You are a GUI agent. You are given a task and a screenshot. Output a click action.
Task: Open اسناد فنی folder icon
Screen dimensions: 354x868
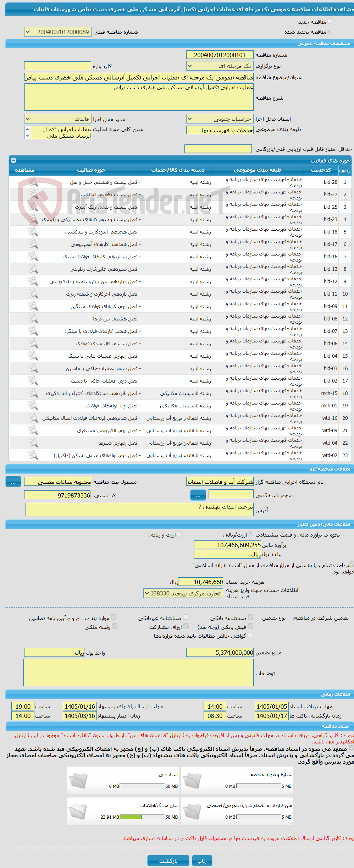78,780
